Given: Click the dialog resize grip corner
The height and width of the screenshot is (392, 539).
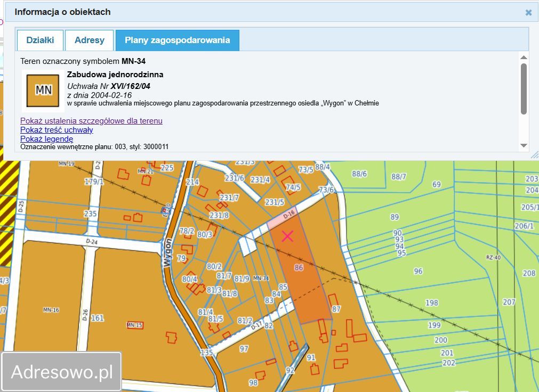Looking at the screenshot, I should point(535,154).
